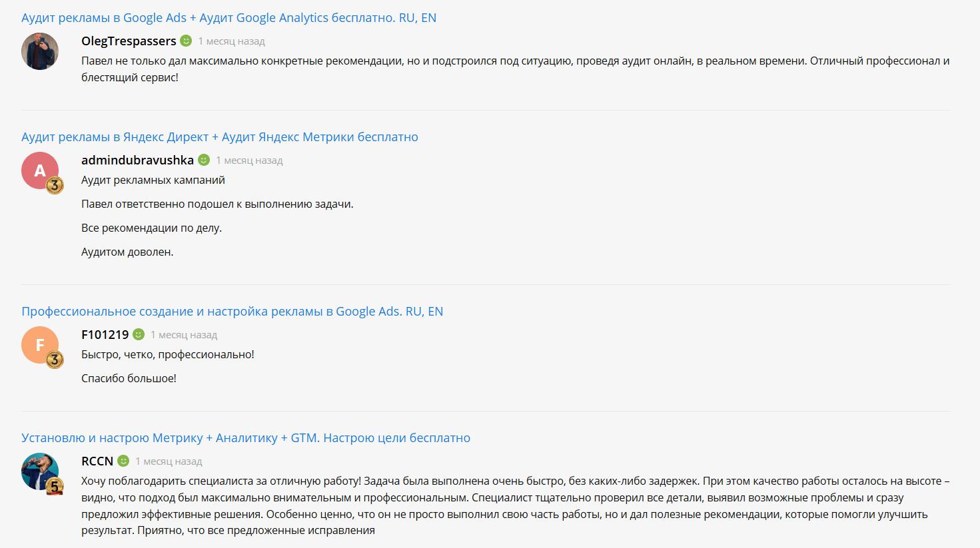Open the Google Ads setup service link

tap(232, 312)
